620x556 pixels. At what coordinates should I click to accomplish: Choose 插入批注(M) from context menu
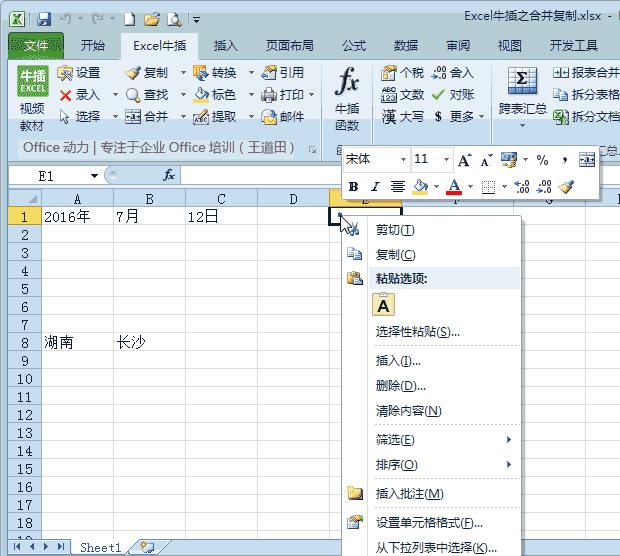coord(432,494)
